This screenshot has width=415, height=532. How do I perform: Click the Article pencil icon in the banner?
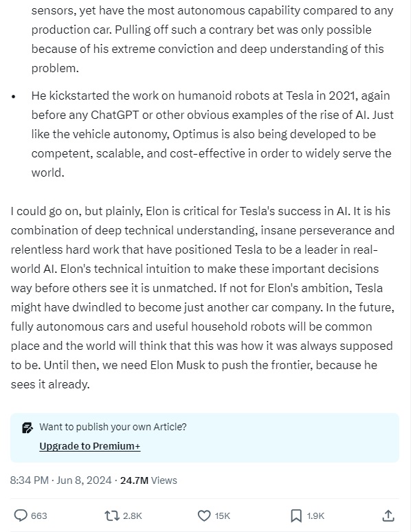[x=27, y=428]
